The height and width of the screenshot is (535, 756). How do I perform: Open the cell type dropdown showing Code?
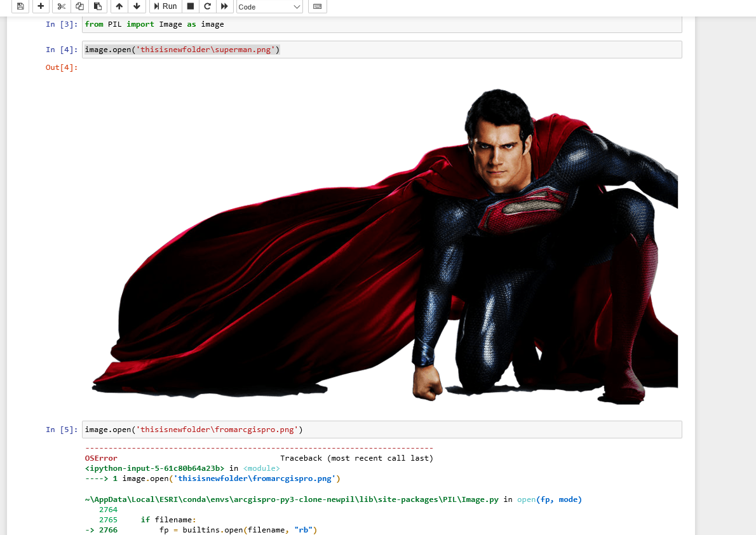click(269, 7)
